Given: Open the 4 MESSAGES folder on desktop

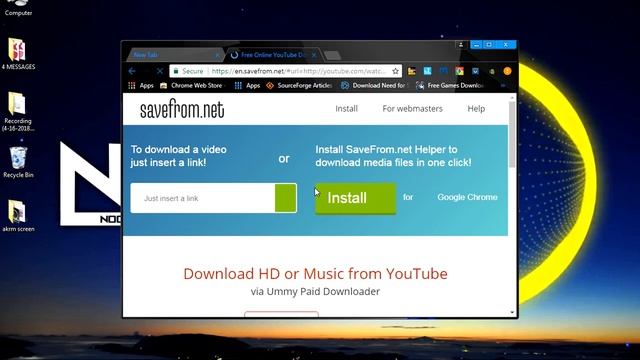Looking at the screenshot, I should [x=18, y=53].
